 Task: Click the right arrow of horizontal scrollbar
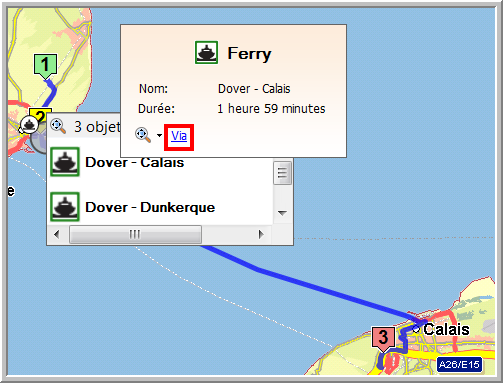click(261, 234)
